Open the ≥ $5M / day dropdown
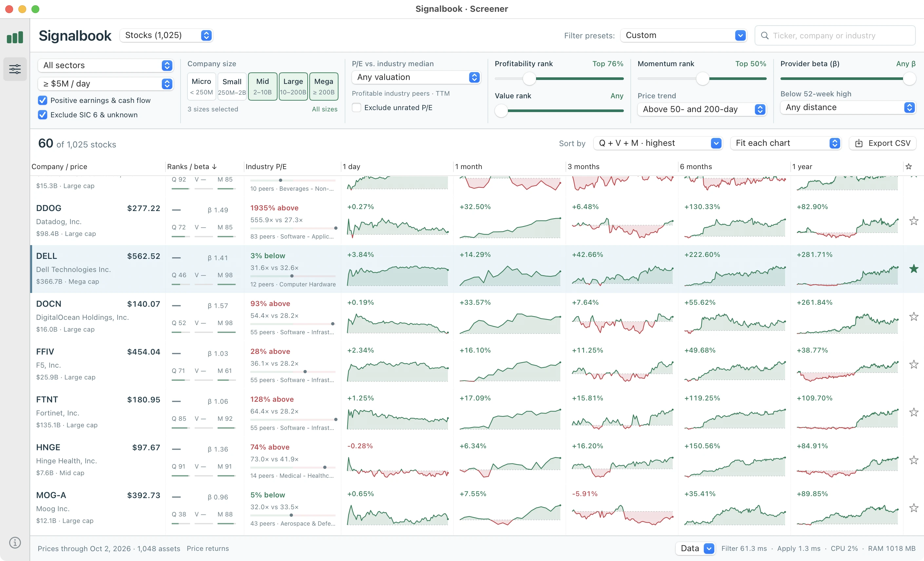Screen dimensions: 924x561 [106, 84]
